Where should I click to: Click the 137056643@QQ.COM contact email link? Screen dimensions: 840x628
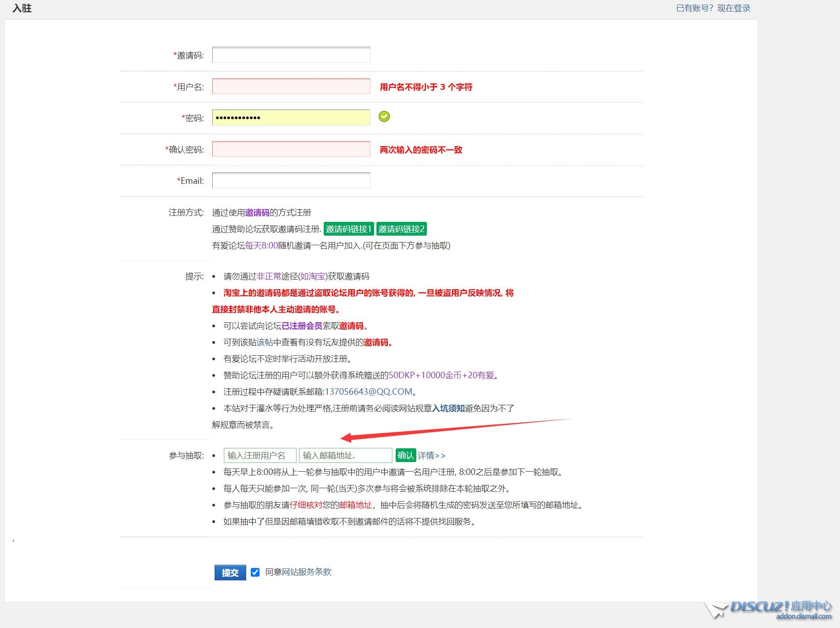tap(369, 391)
